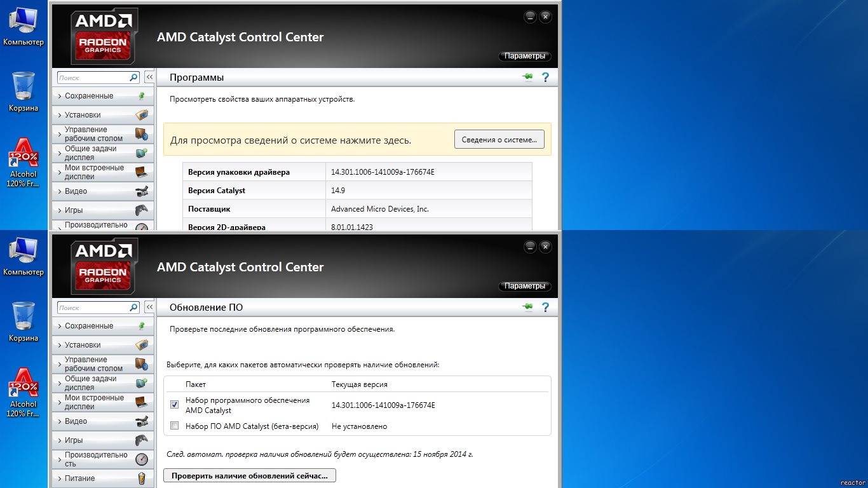Viewport: 868px width, 488px height.
Task: Click the search magnifier icon in Обновление ПО window
Action: pyautogui.click(x=133, y=308)
